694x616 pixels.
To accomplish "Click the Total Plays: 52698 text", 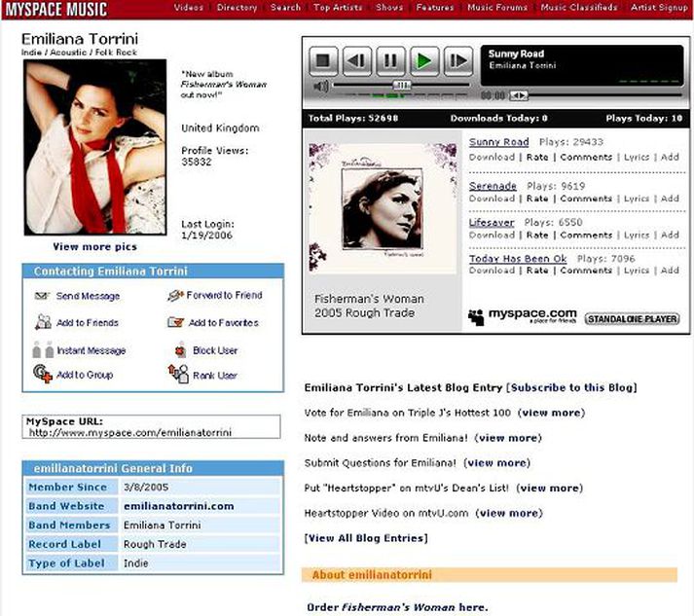I will (x=353, y=118).
